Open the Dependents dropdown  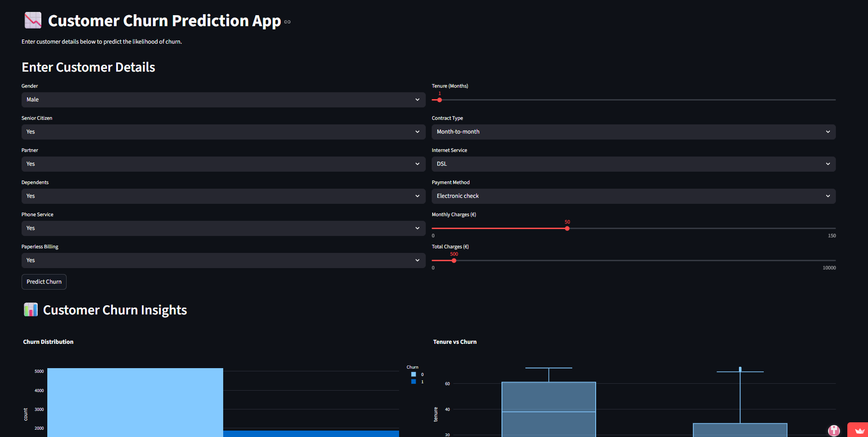tap(223, 196)
